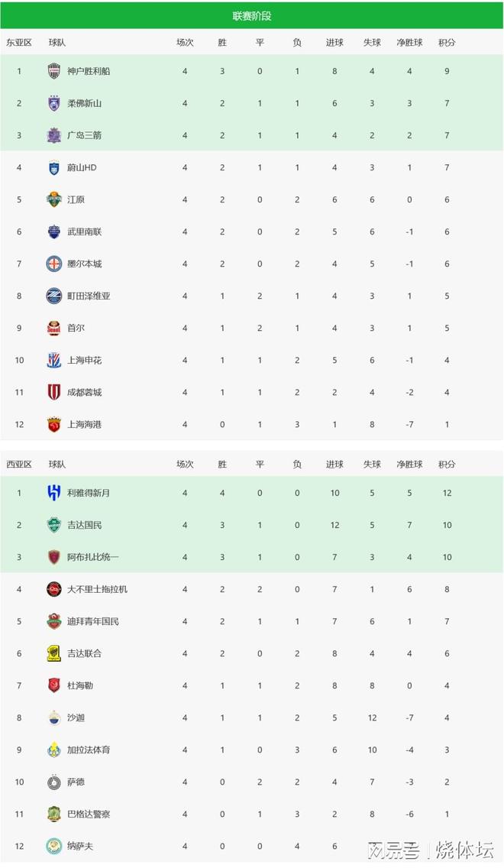Click the Melbourne City (墨尔本城) badge
The height and width of the screenshot is (868, 504).
click(54, 264)
